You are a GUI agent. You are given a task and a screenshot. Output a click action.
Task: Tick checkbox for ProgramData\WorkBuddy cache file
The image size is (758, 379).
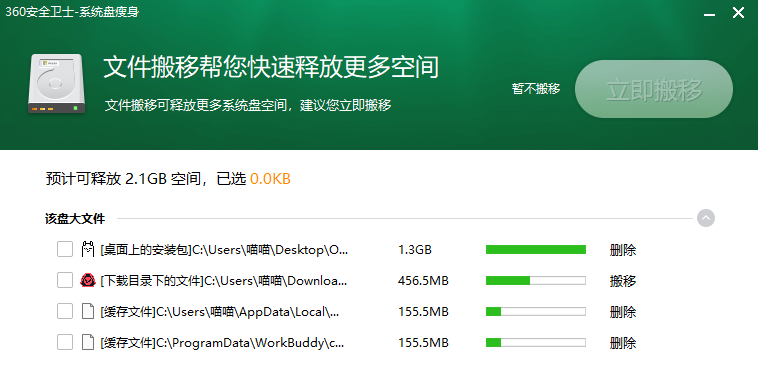[x=65, y=342]
